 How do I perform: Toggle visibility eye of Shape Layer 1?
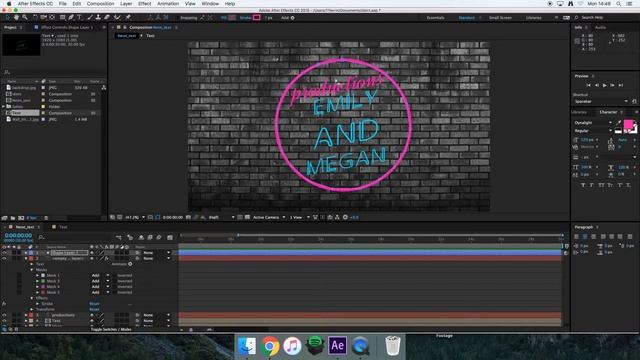pyautogui.click(x=4, y=253)
